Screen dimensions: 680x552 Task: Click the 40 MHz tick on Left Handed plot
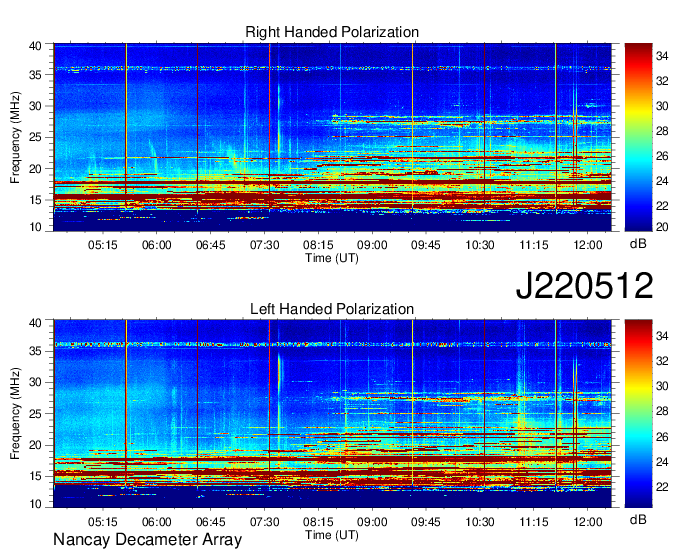pos(36,323)
